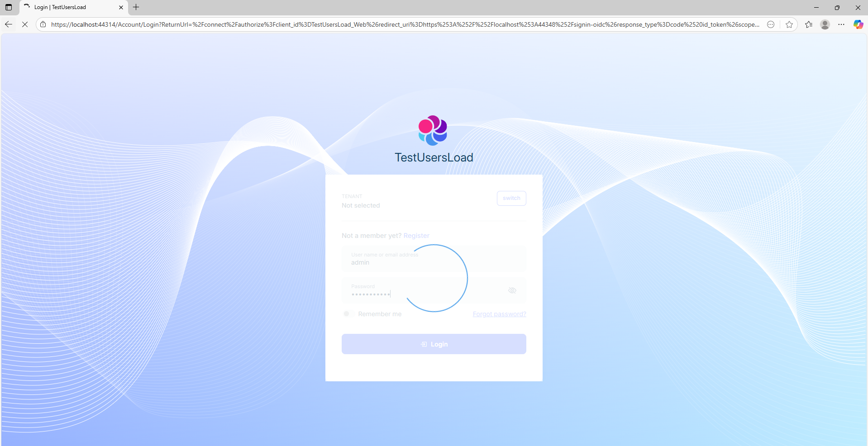Image resolution: width=868 pixels, height=446 pixels.
Task: Stop loading the current page
Action: click(25, 24)
